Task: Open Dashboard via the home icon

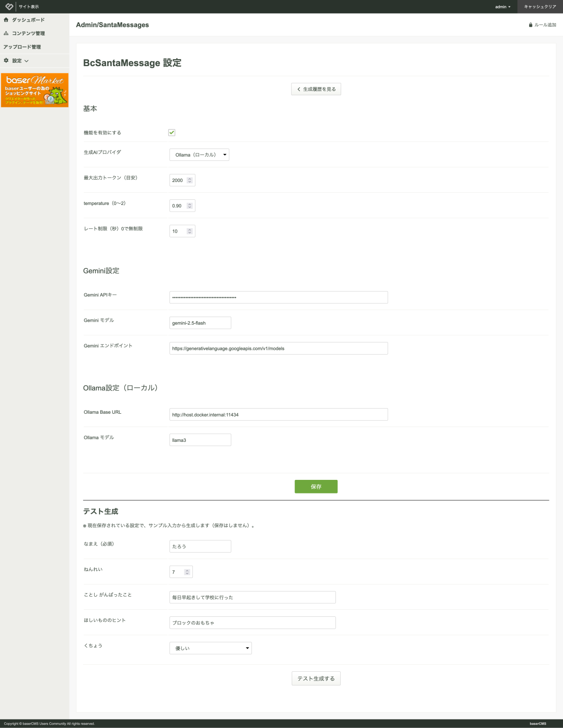Action: pyautogui.click(x=6, y=20)
